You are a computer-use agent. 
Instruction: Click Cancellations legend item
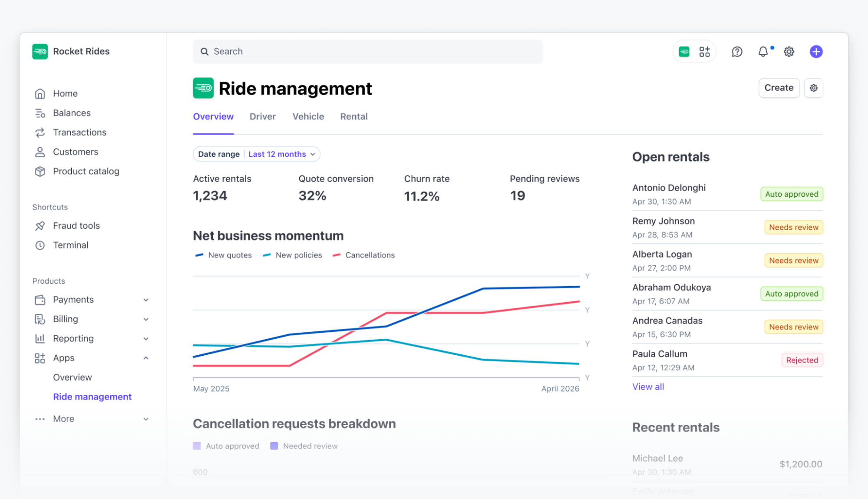[363, 255]
